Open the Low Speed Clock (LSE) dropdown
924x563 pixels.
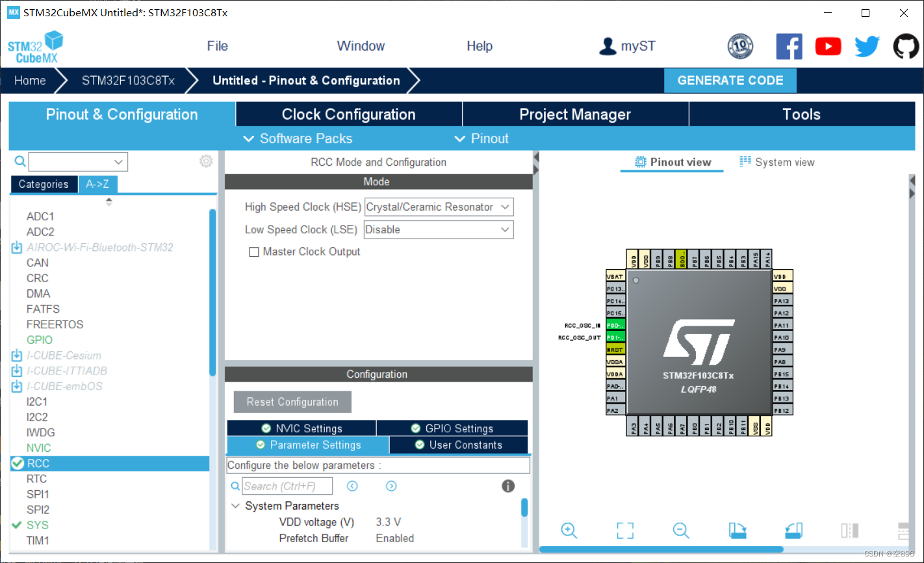(439, 229)
